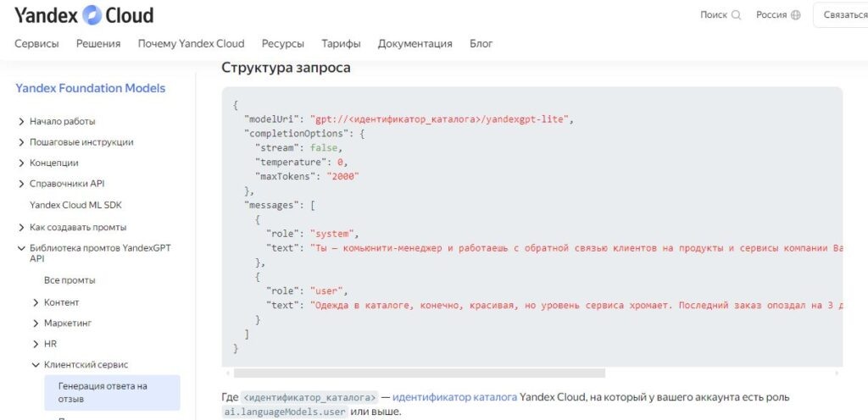Click the code block horizontal scrollbar thumb
The height and width of the screenshot is (420, 868).
[x=420, y=373]
